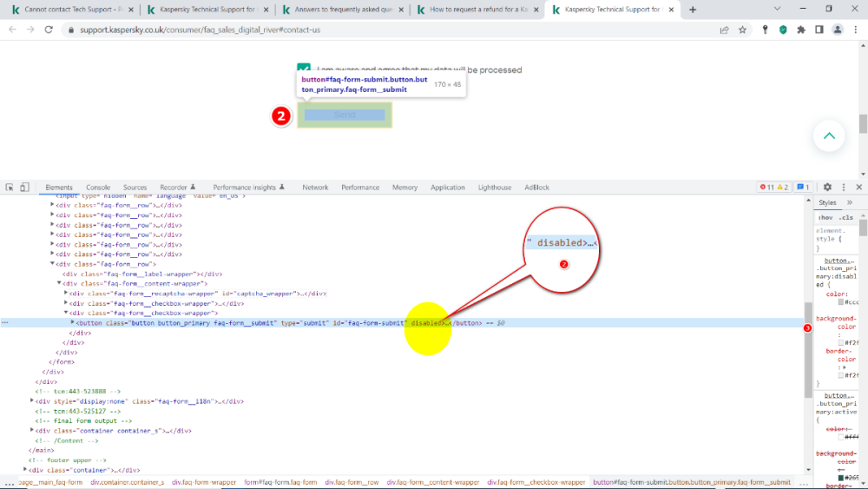Select the '<!-- Final form output -->' comment line

[x=83, y=421]
